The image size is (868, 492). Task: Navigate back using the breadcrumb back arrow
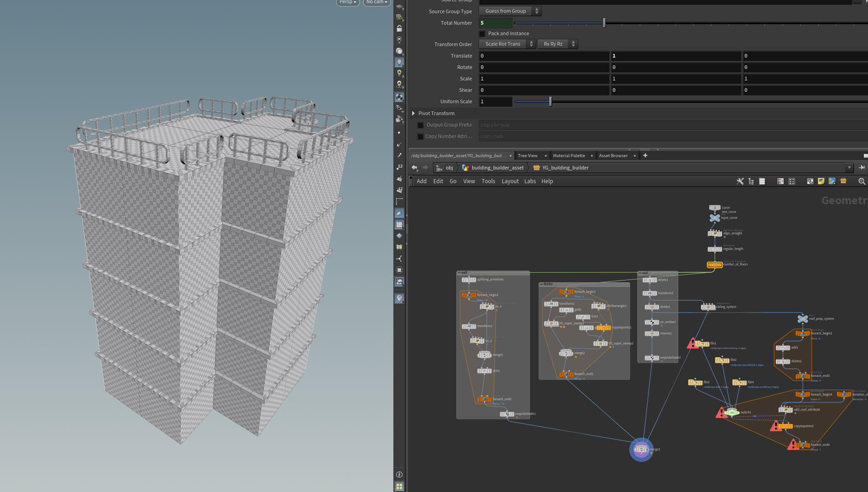pyautogui.click(x=414, y=168)
